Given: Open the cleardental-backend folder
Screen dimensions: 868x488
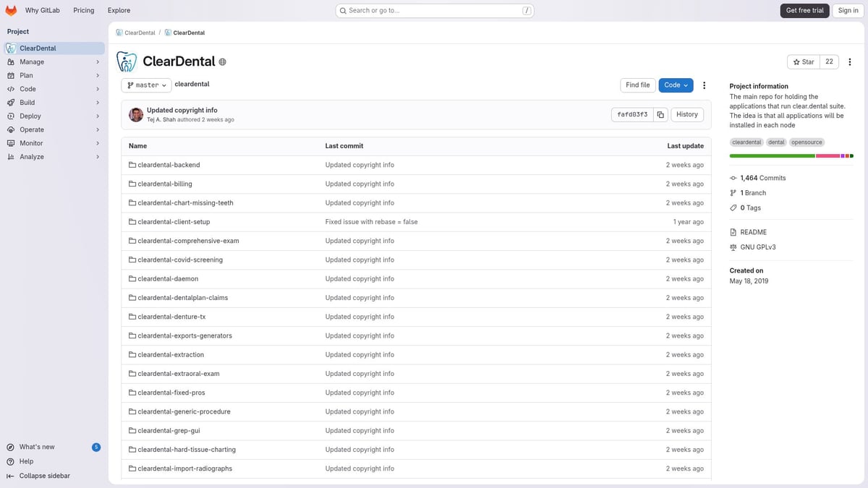Looking at the screenshot, I should [168, 165].
